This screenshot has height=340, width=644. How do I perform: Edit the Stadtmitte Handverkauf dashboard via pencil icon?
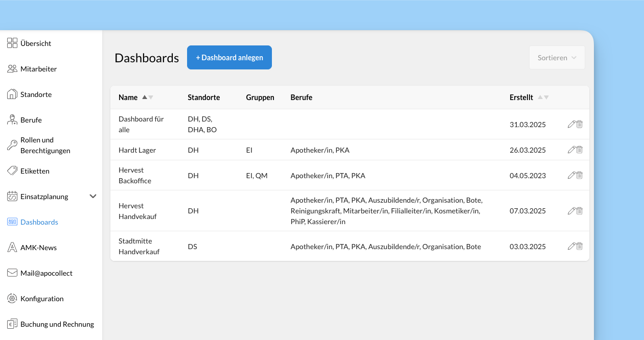click(x=571, y=246)
